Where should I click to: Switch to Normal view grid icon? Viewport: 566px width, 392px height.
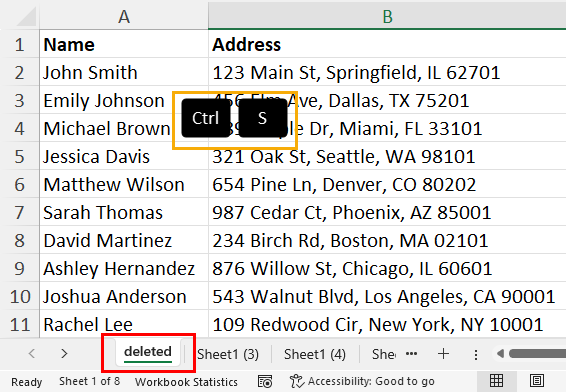(x=496, y=381)
